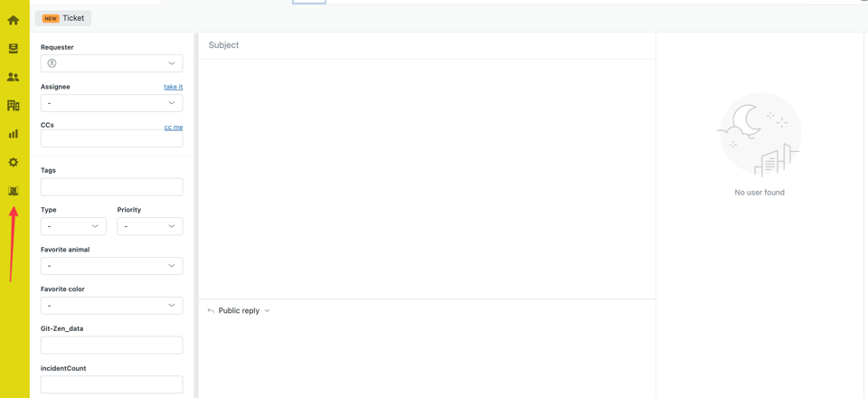Expand the Favorite color dropdown
The width and height of the screenshot is (868, 398).
(x=111, y=306)
